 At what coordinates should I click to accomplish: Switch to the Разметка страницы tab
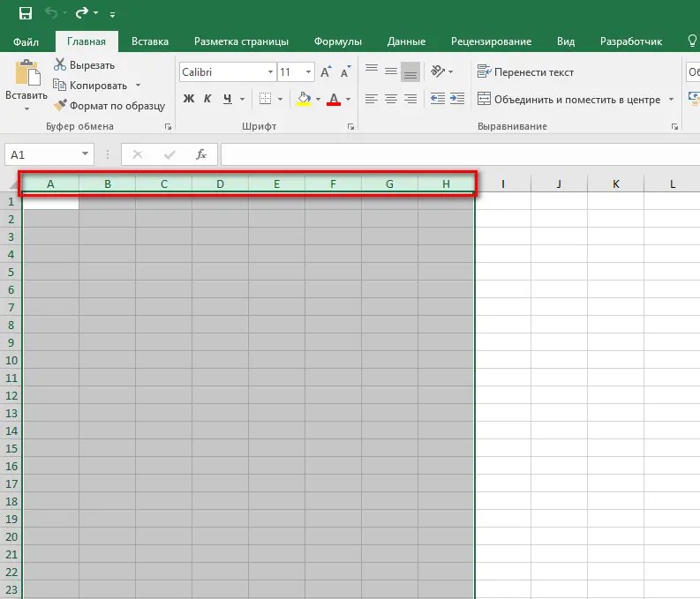(241, 41)
